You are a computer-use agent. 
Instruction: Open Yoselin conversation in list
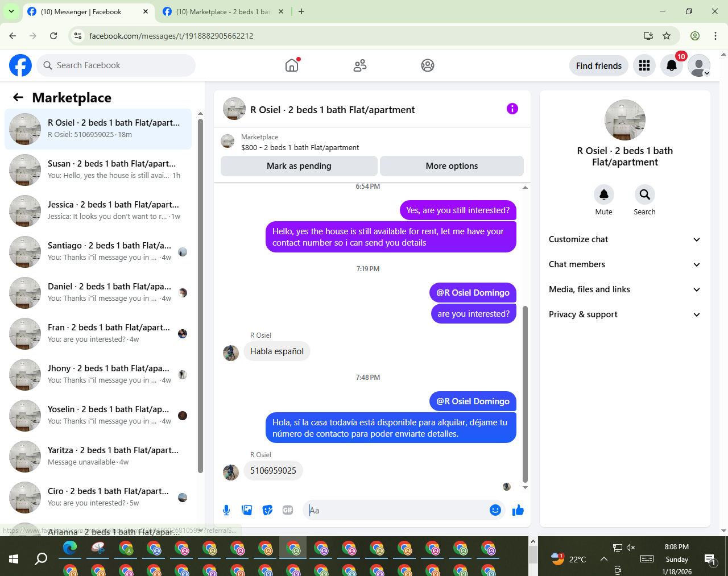98,416
